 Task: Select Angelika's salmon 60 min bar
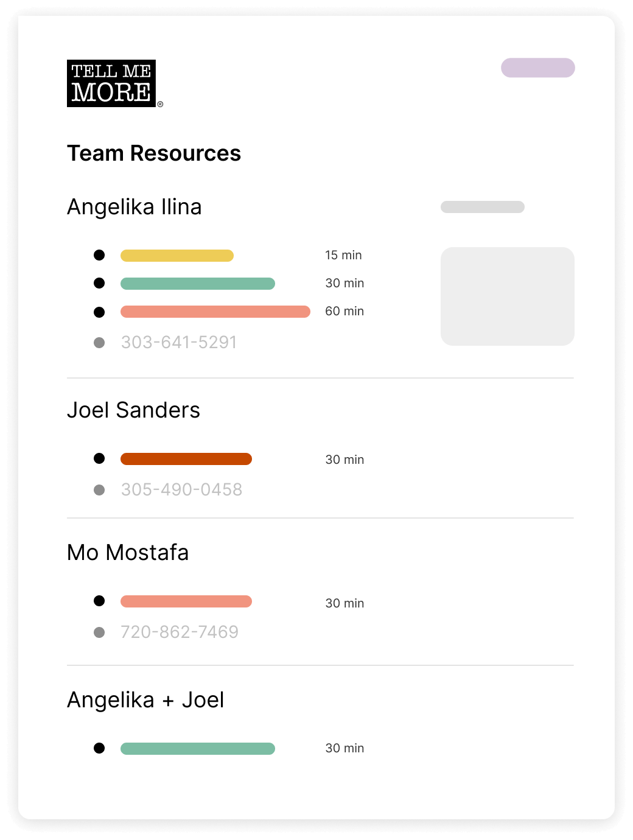coord(215,312)
